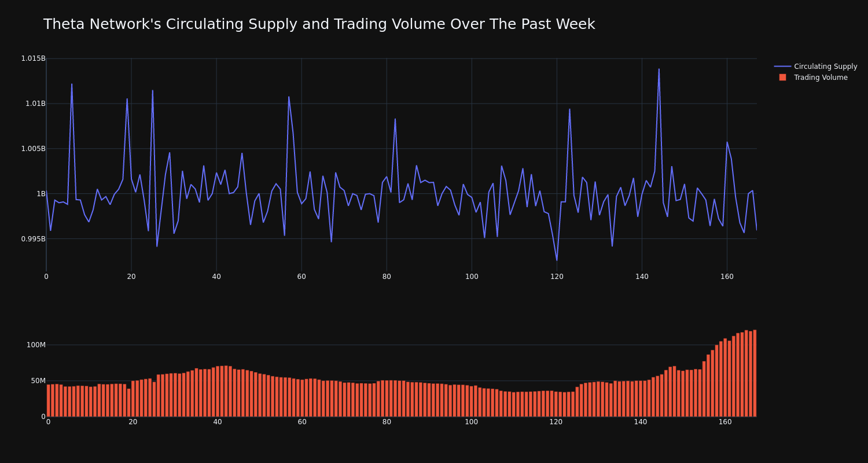Screen dimensions: 868x463
Task: Click the chart title text
Action: pos(319,24)
